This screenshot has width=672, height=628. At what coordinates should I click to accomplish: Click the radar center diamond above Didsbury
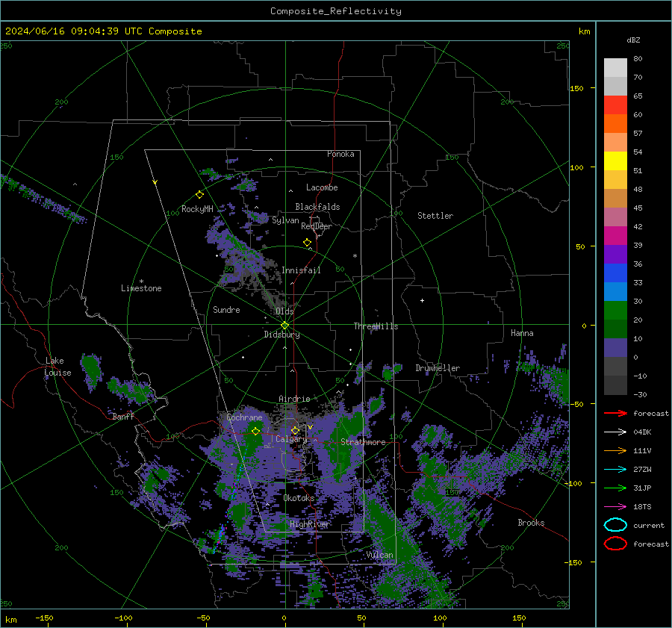coord(284,326)
